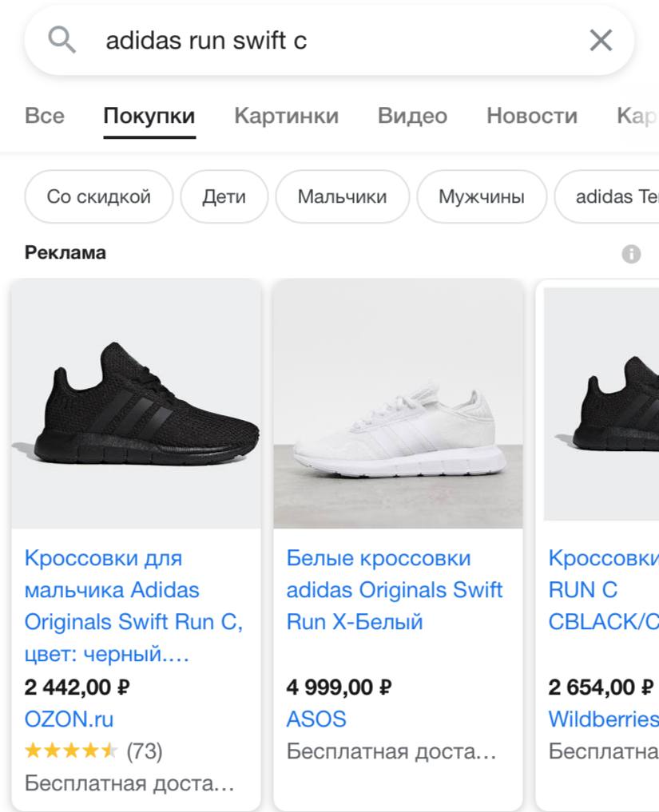Open the Adidas Originals Swift Run C link
Image resolution: width=659 pixels, height=812 pixels.
[x=134, y=606]
